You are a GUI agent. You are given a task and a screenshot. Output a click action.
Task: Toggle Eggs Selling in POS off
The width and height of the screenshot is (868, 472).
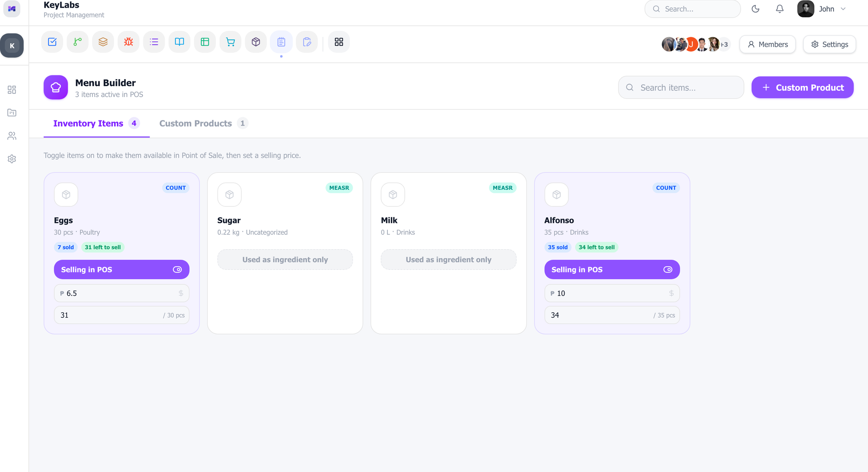coord(122,269)
